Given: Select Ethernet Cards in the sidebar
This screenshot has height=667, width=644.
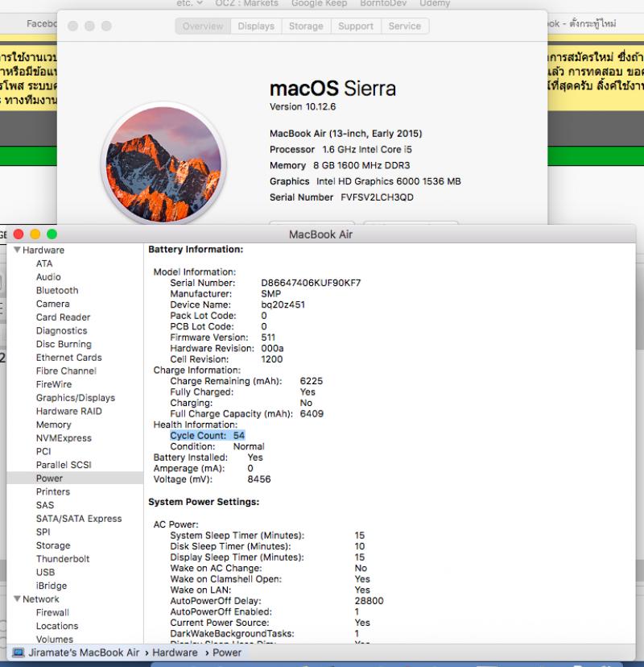Looking at the screenshot, I should (x=69, y=358).
